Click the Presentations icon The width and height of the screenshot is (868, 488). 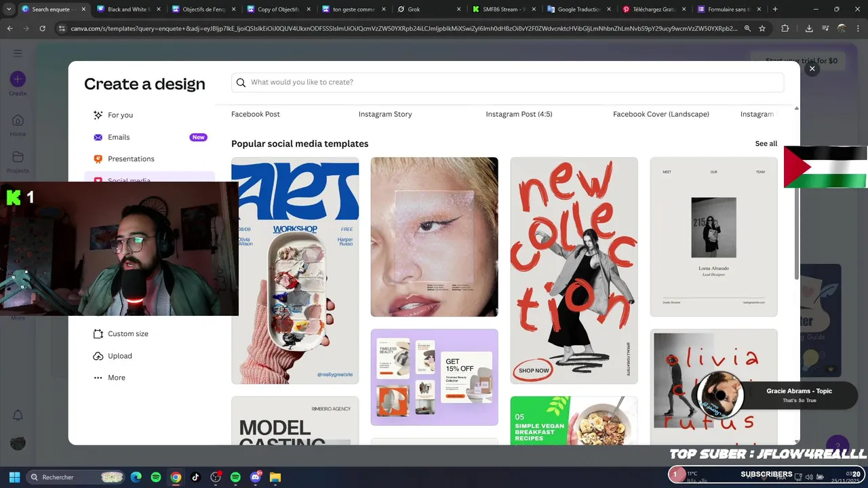[98, 159]
